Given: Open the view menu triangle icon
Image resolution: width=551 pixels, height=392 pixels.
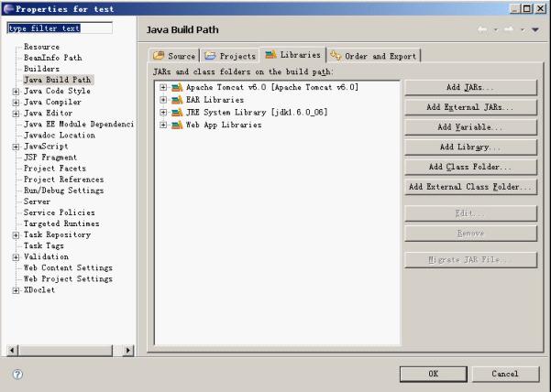Looking at the screenshot, I should [x=535, y=30].
